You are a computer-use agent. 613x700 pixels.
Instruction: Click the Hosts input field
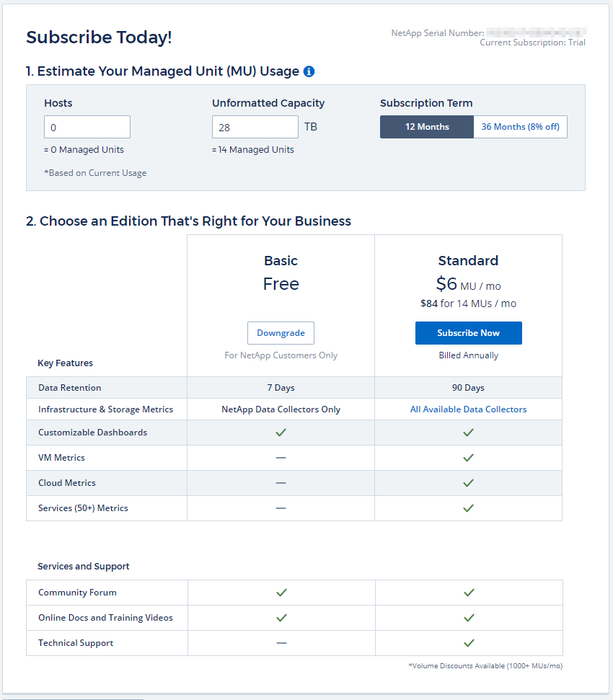coord(87,127)
